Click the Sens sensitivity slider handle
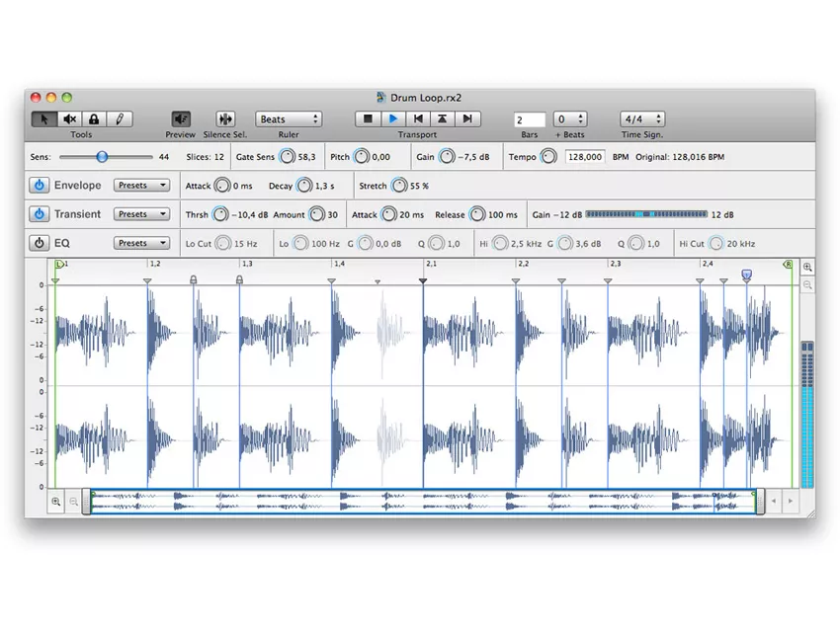This screenshot has width=840, height=630. pyautogui.click(x=102, y=157)
